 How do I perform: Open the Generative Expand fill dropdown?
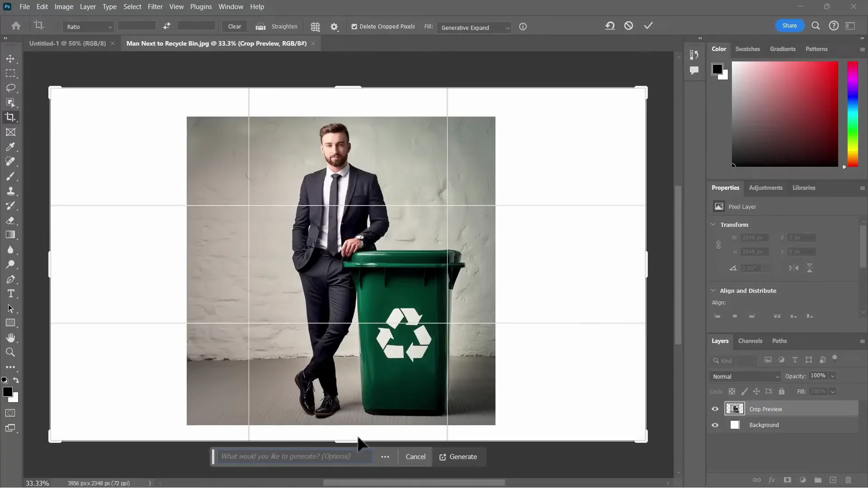(x=474, y=28)
